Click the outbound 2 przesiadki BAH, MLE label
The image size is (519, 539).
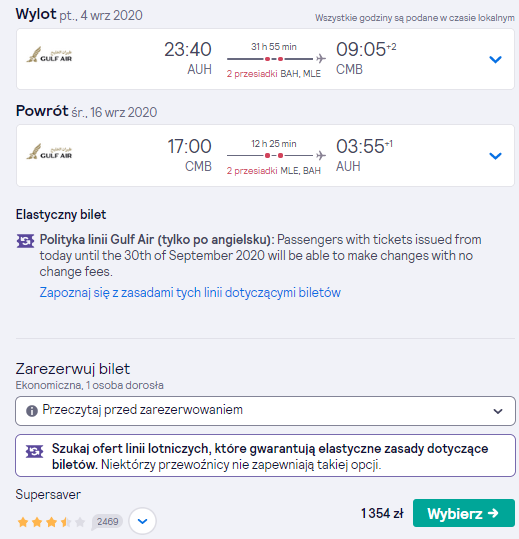click(x=274, y=74)
